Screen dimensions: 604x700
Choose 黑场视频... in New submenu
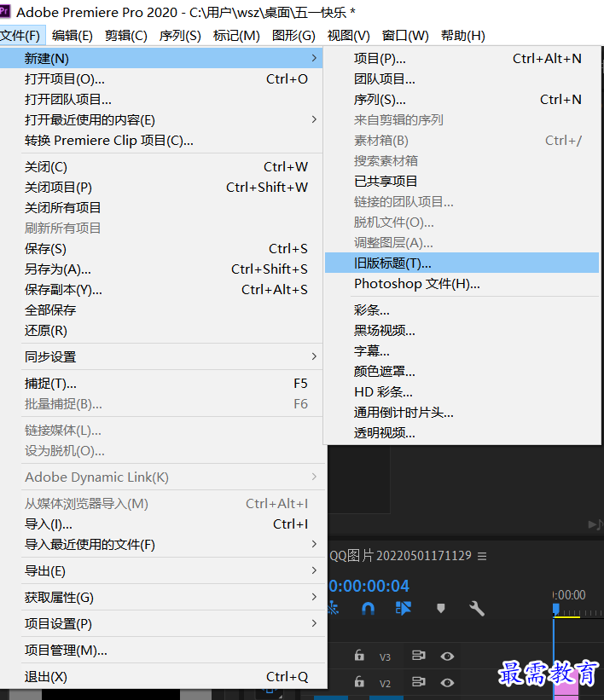[x=462, y=330]
